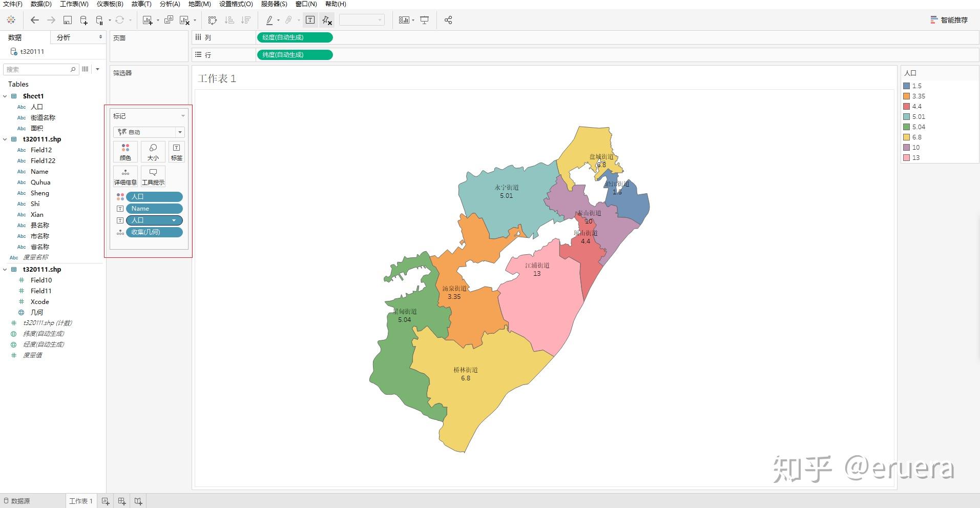
Task: Click the new worksheet chart-plus toolbar icon
Action: [148, 20]
